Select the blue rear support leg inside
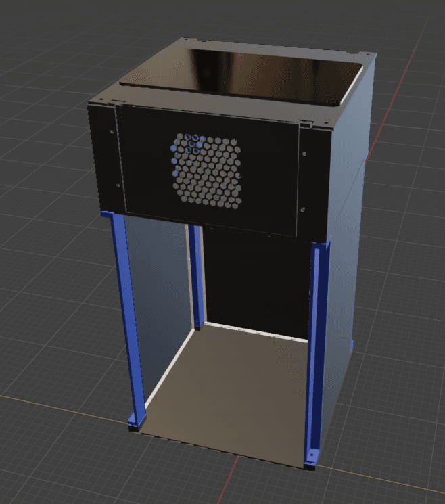 click(197, 277)
